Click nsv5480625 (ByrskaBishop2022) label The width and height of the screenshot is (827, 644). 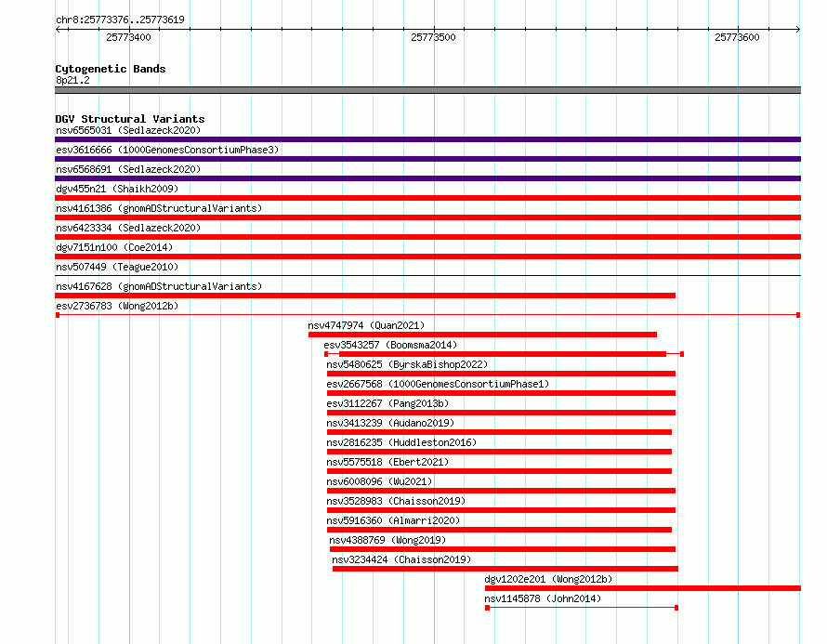(407, 364)
